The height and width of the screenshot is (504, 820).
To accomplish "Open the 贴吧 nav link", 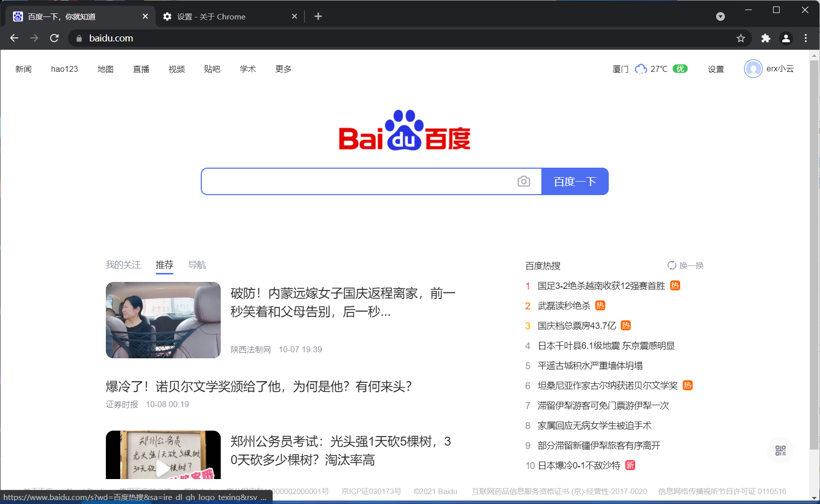I will (x=212, y=69).
